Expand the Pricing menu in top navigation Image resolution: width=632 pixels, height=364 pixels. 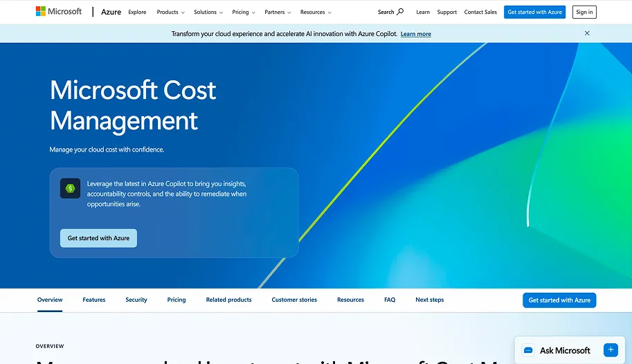244,12
